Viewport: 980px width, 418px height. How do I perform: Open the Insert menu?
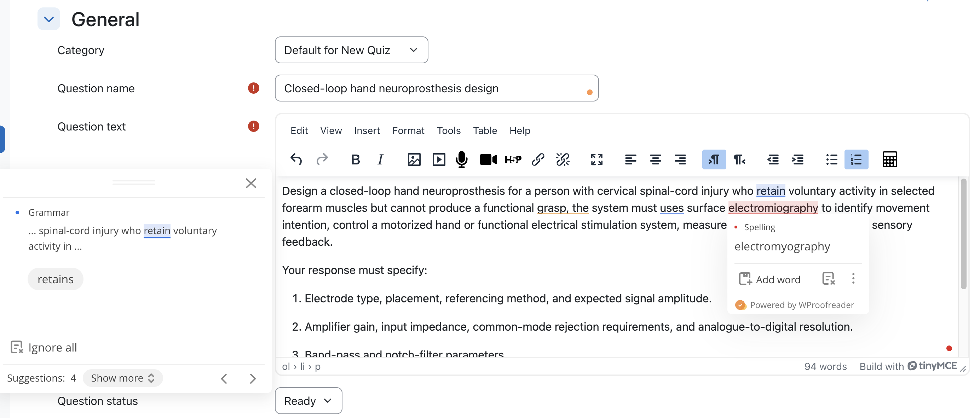coord(367,130)
